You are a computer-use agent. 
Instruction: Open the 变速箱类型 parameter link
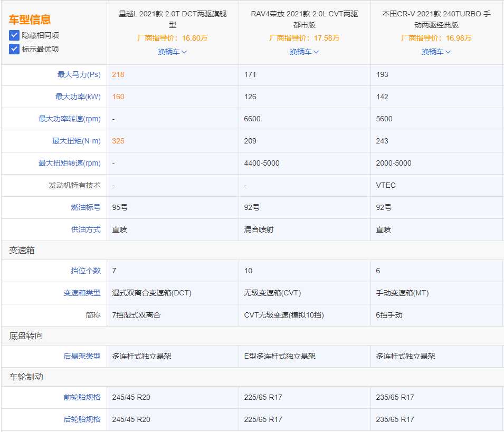[82, 293]
